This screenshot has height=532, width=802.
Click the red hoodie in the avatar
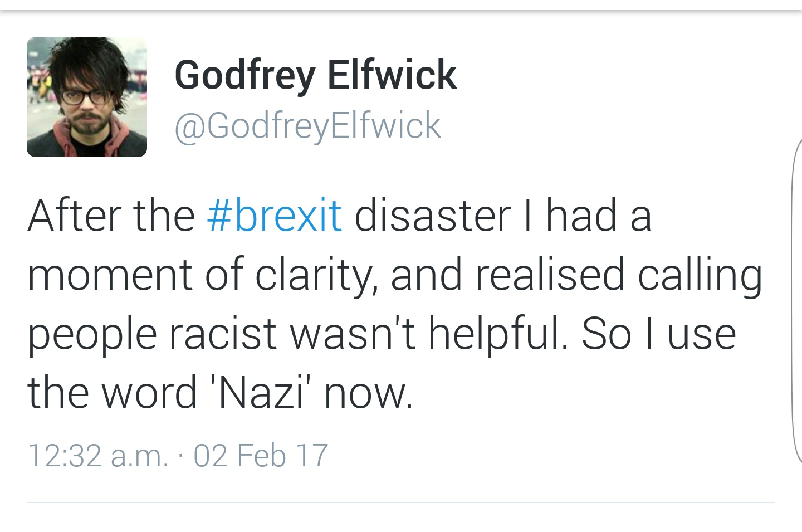(x=115, y=136)
